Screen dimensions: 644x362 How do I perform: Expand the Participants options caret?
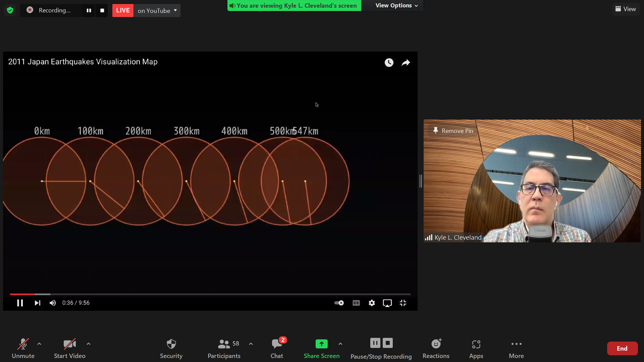tap(251, 344)
